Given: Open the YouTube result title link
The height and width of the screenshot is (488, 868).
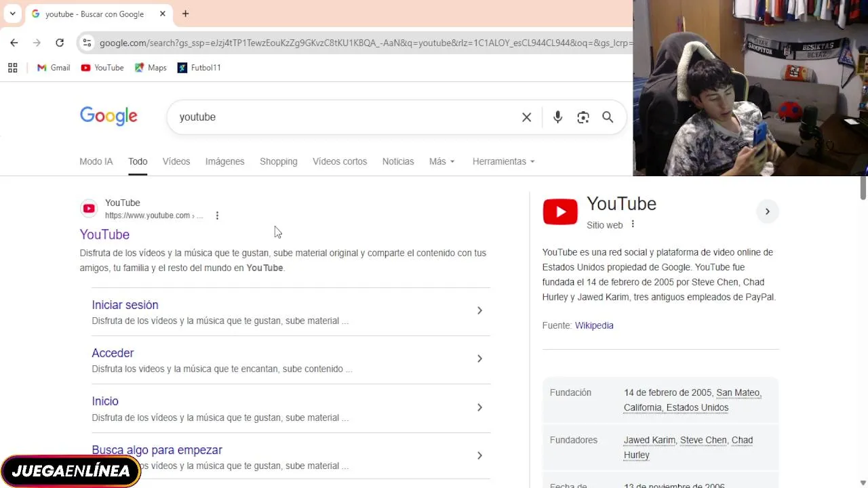Looking at the screenshot, I should [x=104, y=235].
